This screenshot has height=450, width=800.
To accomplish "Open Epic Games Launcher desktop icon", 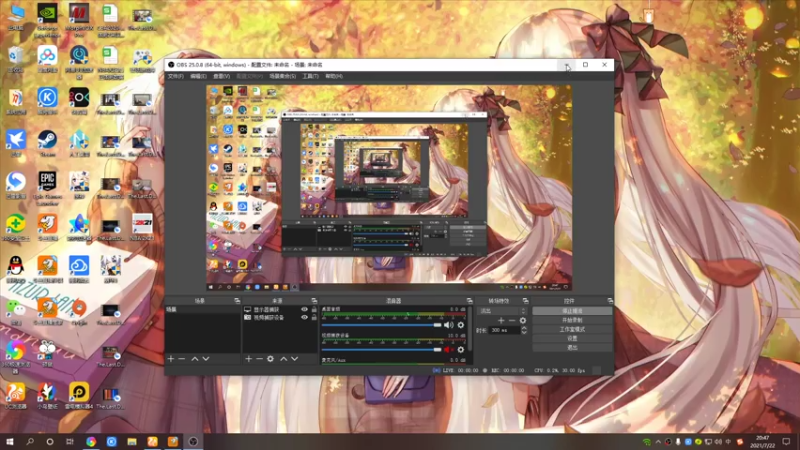I will click(x=47, y=188).
